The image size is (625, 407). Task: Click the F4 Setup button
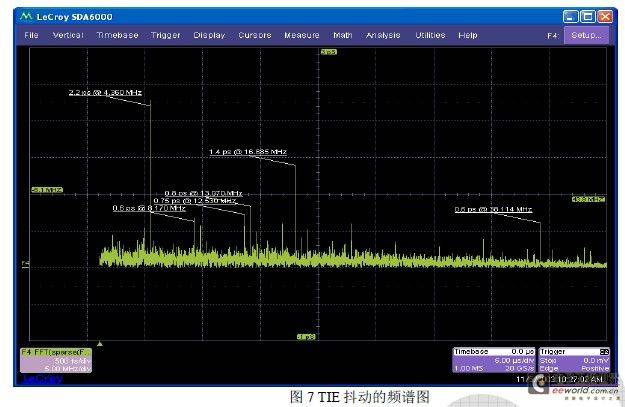(x=586, y=35)
